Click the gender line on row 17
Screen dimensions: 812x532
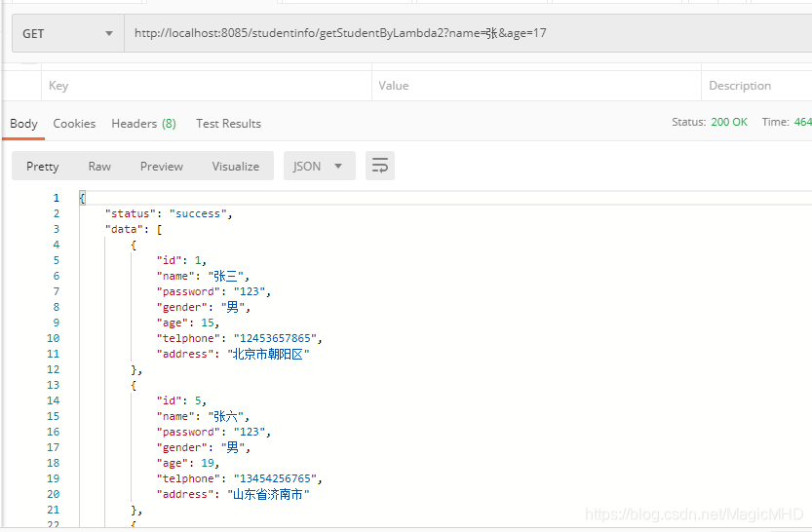coord(204,447)
